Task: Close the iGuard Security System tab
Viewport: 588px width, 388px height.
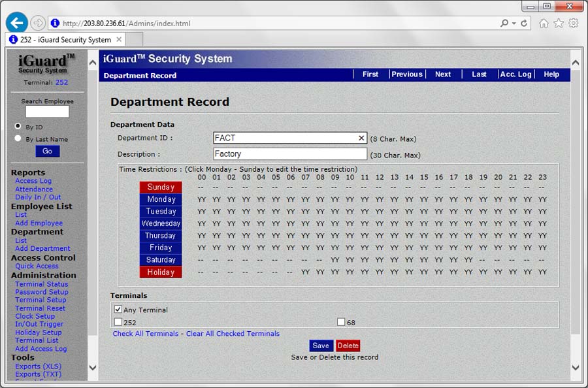Action: pos(119,39)
